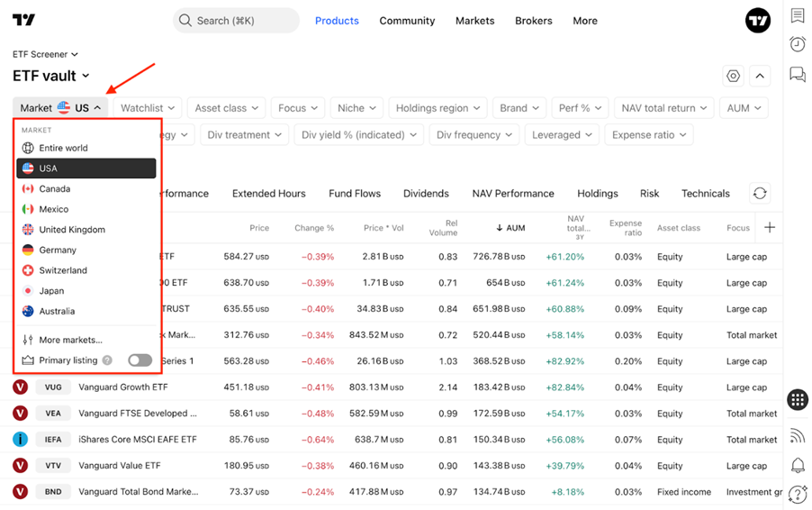Open the Expense ratio filter

(x=649, y=135)
